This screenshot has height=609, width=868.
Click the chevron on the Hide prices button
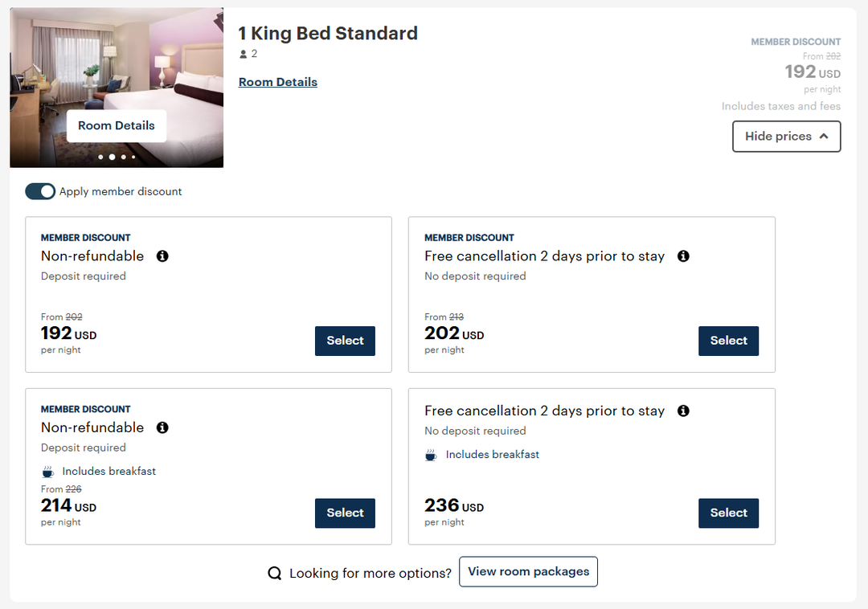[824, 136]
